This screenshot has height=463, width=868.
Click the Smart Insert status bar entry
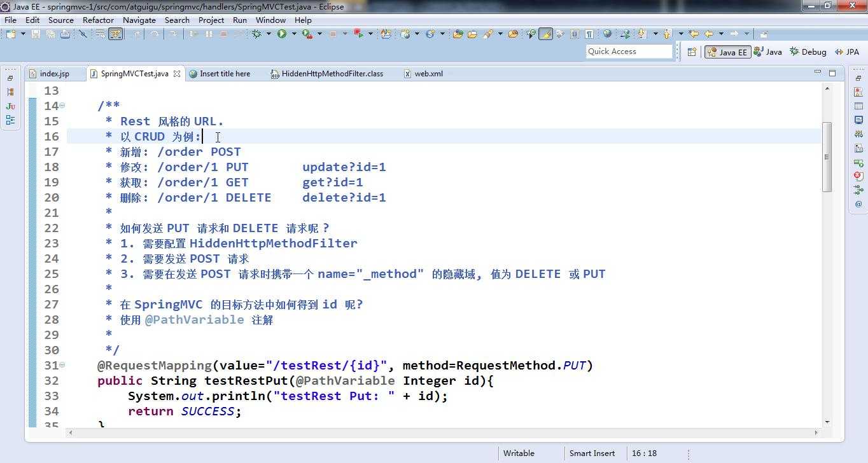592,453
